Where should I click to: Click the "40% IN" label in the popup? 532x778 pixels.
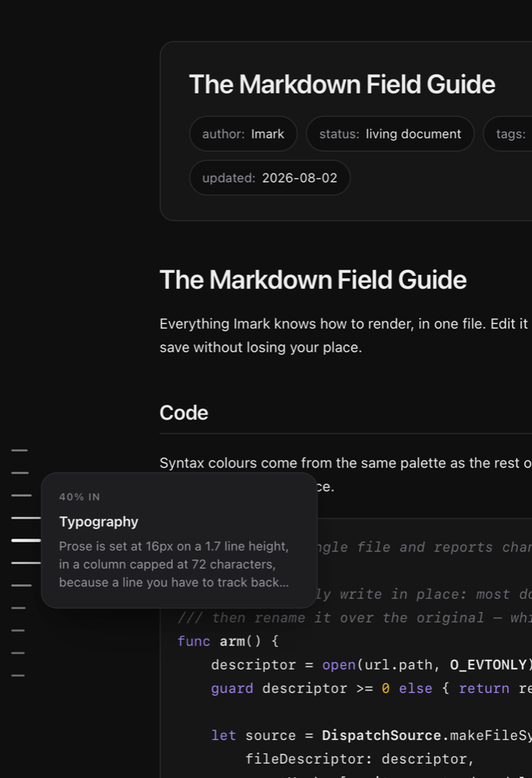click(79, 497)
